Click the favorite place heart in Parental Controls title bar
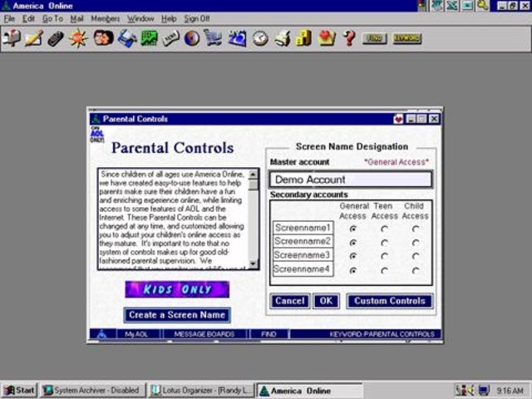This screenshot has width=532, height=399. (x=398, y=119)
